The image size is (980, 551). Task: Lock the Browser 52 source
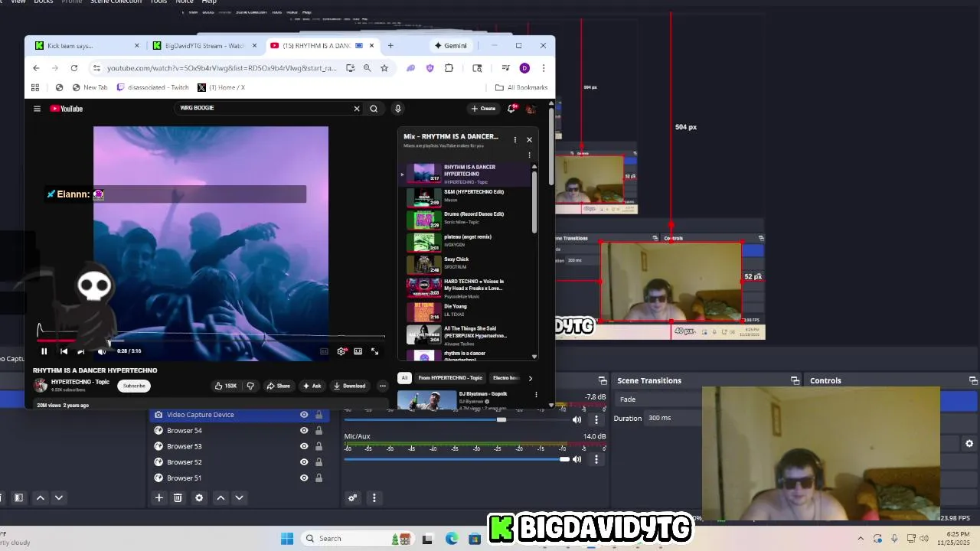click(318, 462)
